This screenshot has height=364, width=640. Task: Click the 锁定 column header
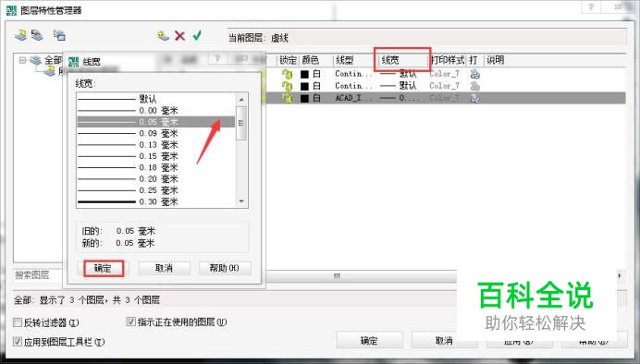click(x=288, y=60)
